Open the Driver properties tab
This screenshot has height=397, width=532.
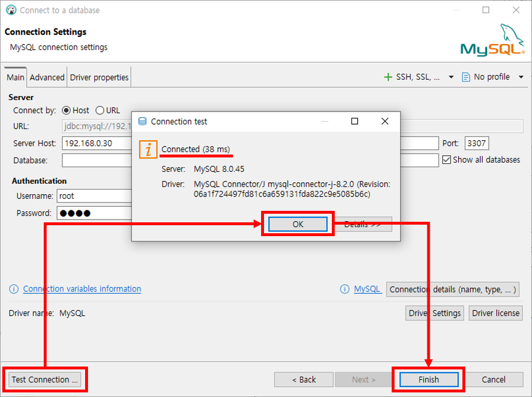99,78
